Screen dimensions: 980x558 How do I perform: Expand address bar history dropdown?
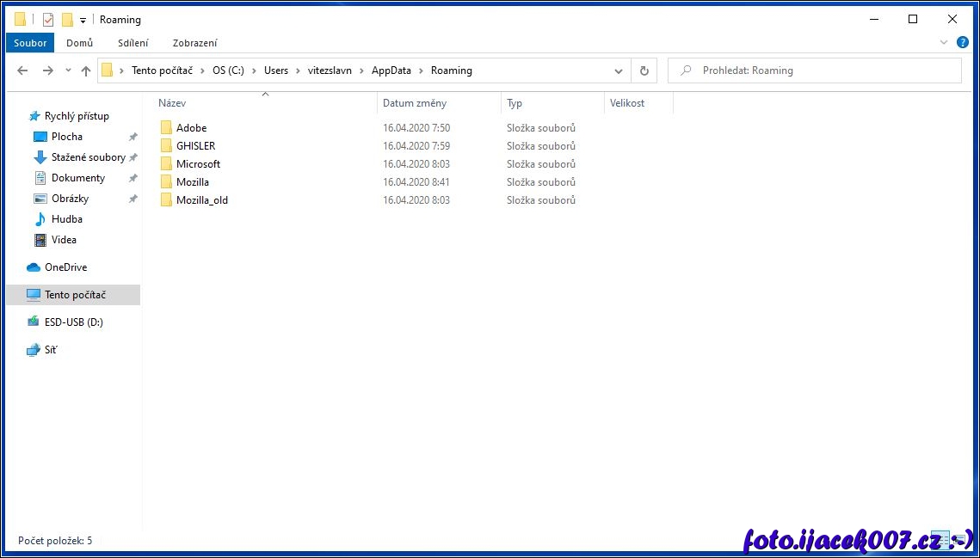[x=618, y=71]
